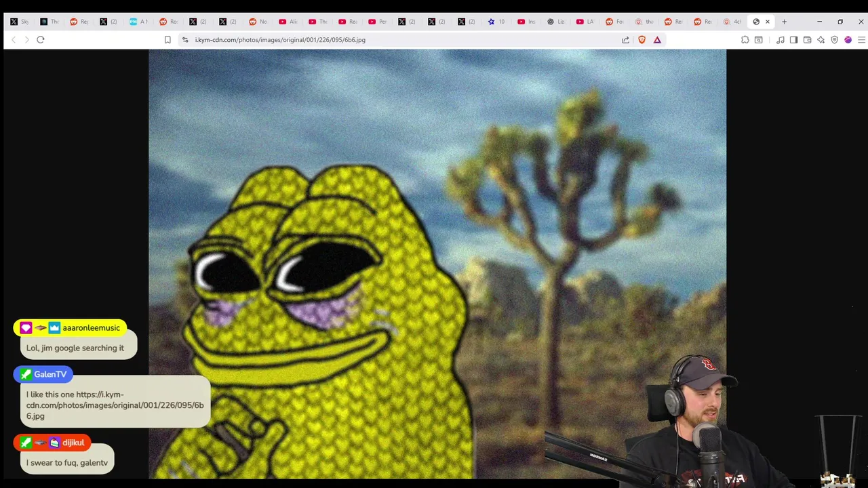The height and width of the screenshot is (488, 868).
Task: Switch to the star tab labeled 10
Action: (496, 22)
